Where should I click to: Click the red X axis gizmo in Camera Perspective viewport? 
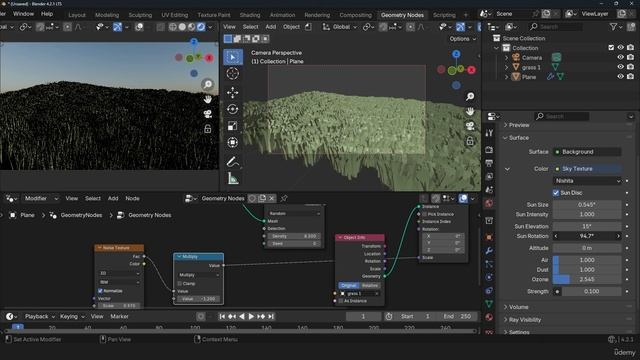[x=471, y=70]
